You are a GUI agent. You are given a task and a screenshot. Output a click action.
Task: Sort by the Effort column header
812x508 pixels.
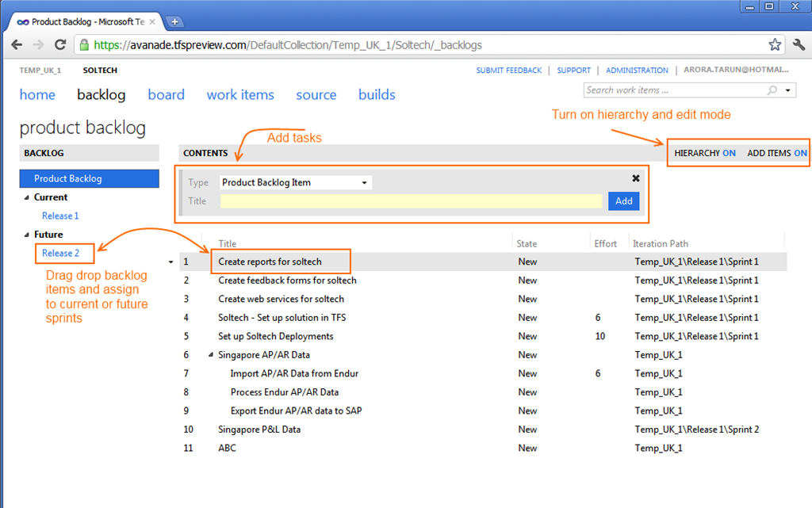(x=605, y=243)
